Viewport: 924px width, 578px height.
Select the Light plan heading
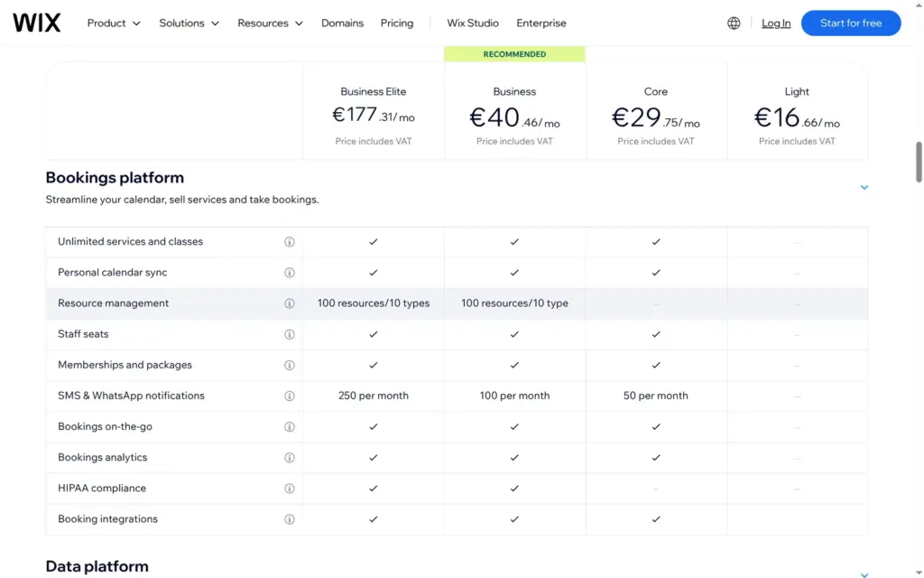(x=797, y=91)
